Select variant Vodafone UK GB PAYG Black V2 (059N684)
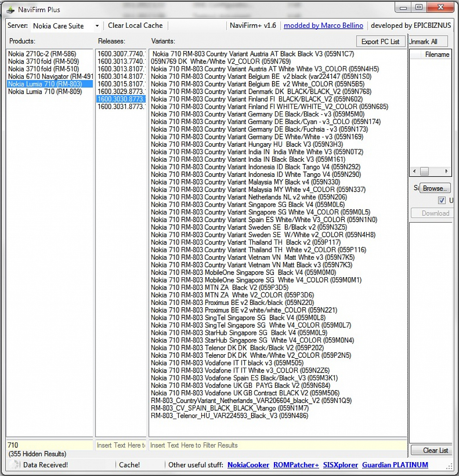Screen dimensions: 459x476 (x=240, y=386)
